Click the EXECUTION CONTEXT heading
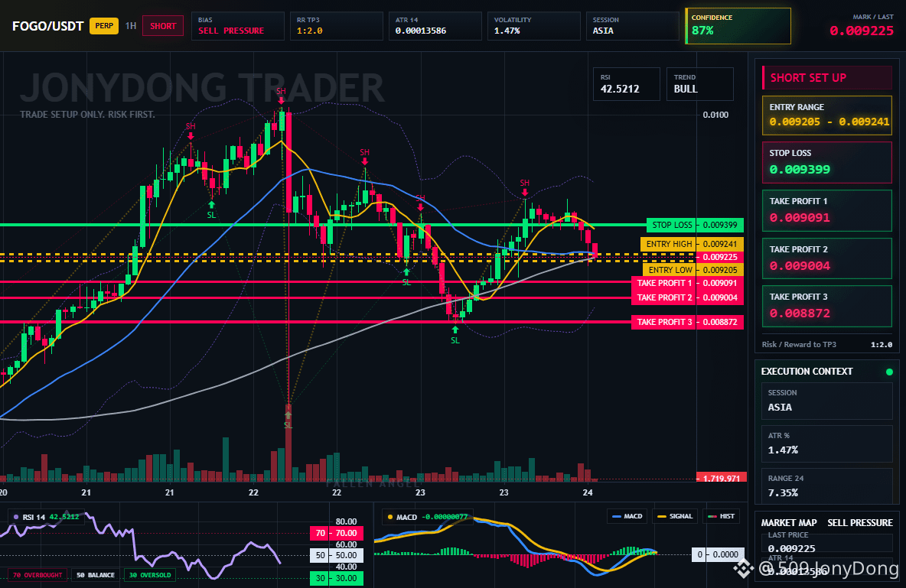 point(807,372)
